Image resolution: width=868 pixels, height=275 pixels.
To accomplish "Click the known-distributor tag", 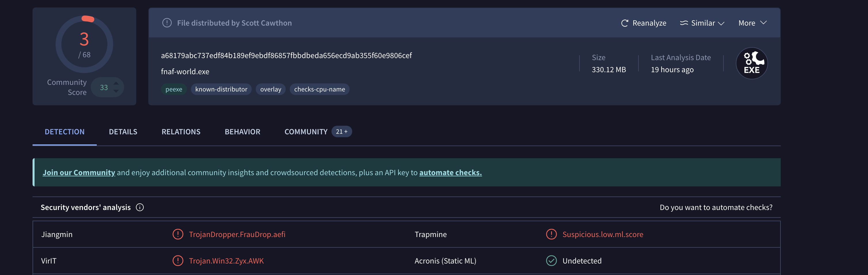I will tap(221, 89).
